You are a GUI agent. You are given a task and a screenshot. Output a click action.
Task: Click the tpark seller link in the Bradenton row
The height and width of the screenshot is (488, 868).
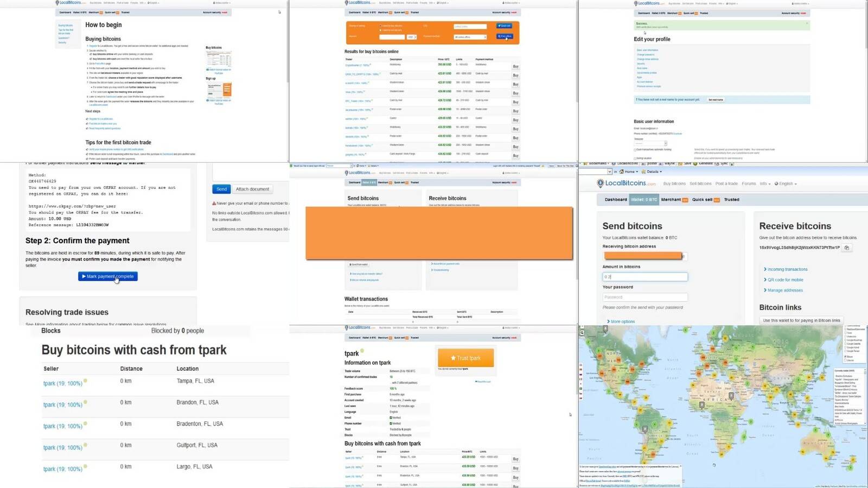[x=63, y=426]
